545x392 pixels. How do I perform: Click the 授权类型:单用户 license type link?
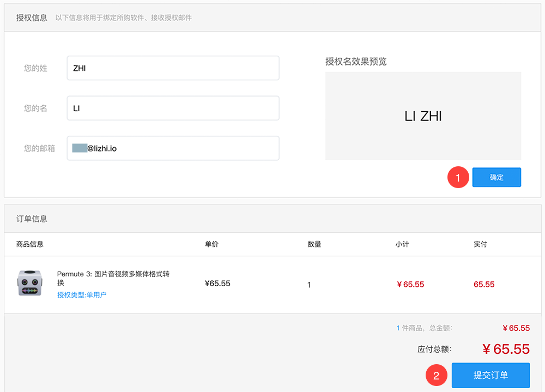(x=82, y=295)
